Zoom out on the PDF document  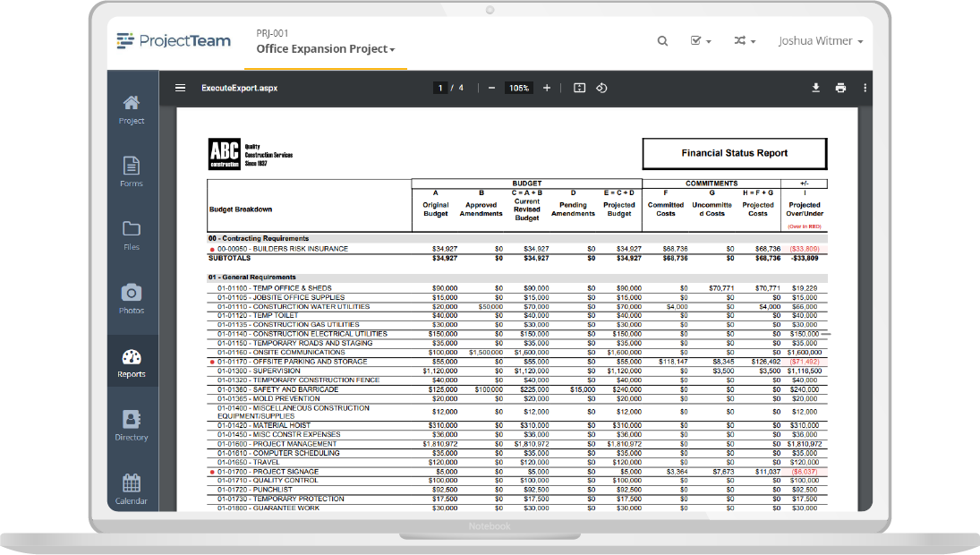pos(490,88)
